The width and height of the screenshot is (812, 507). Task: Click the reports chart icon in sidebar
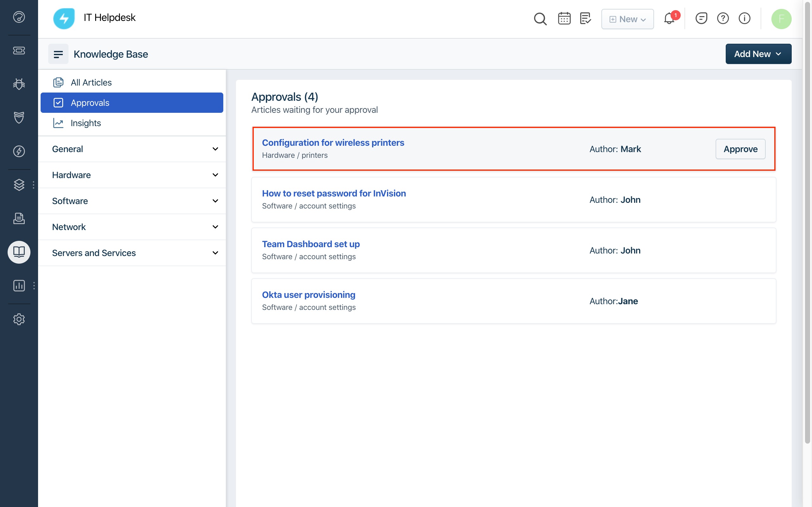[x=19, y=286]
